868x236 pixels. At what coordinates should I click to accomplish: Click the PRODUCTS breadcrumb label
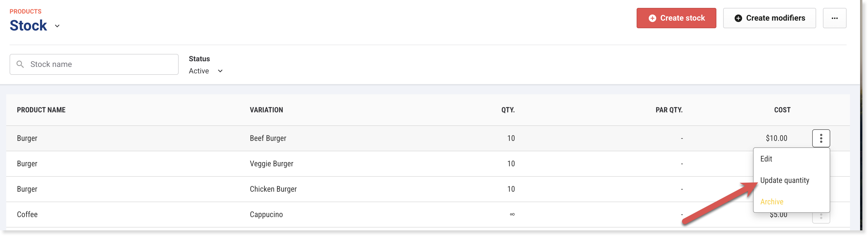tap(25, 12)
